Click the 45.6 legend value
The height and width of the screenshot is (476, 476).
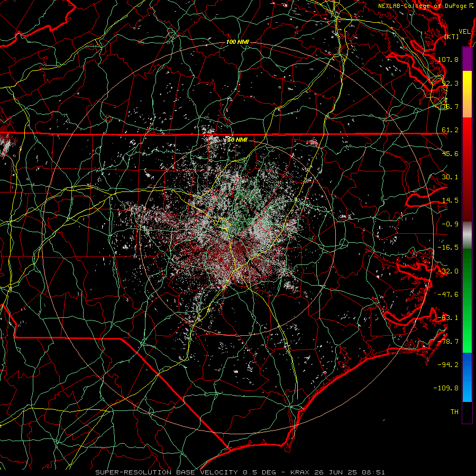450,153
